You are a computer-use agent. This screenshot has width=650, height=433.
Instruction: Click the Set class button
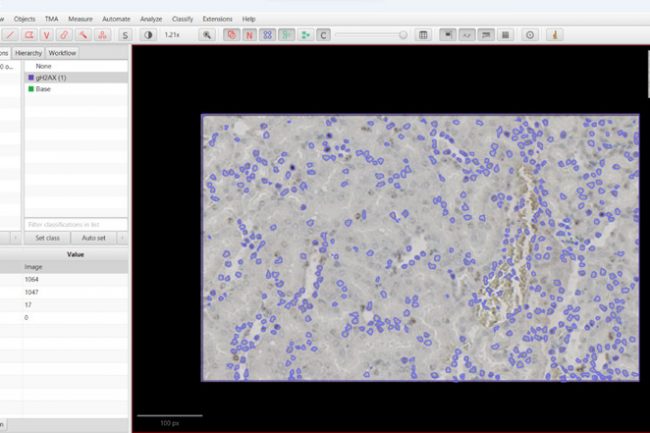[48, 238]
